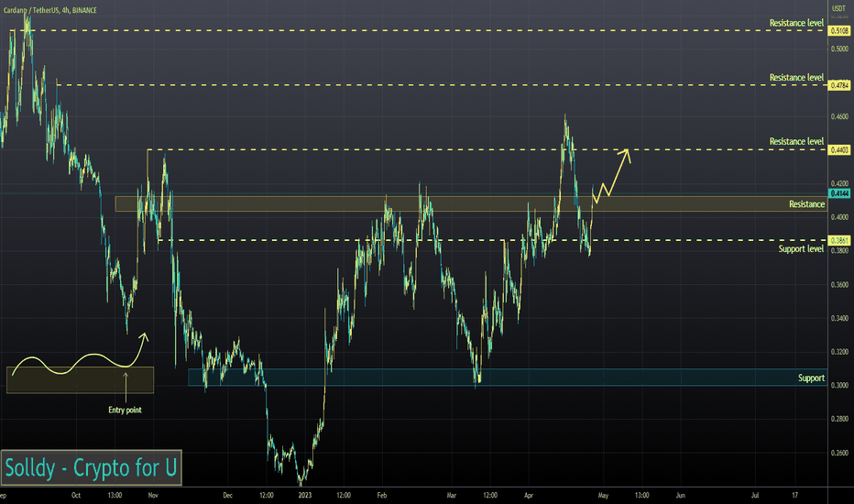
Task: Click the Support level label
Action: tap(801, 249)
